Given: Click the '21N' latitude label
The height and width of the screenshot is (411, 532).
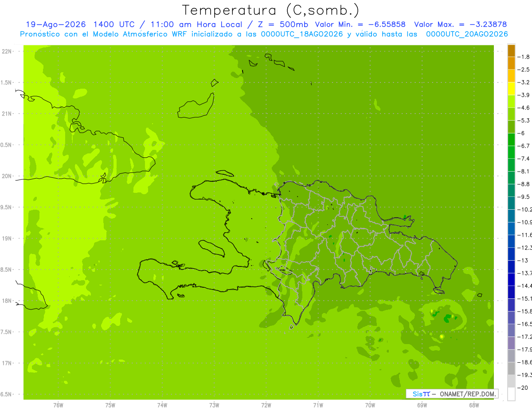Looking at the screenshot, I should [x=7, y=114].
